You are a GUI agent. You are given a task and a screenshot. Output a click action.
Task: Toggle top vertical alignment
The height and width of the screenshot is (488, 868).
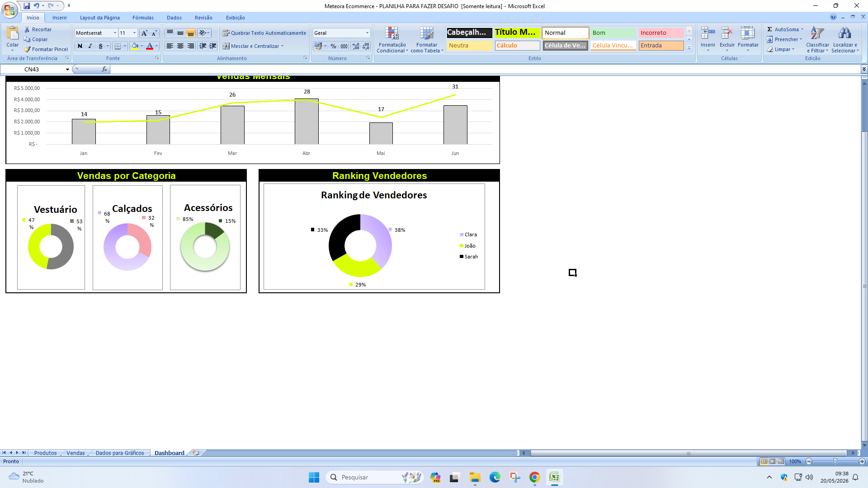170,33
